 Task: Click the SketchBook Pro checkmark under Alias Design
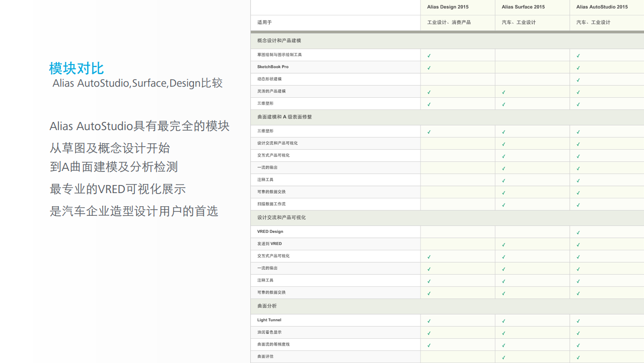pos(429,68)
